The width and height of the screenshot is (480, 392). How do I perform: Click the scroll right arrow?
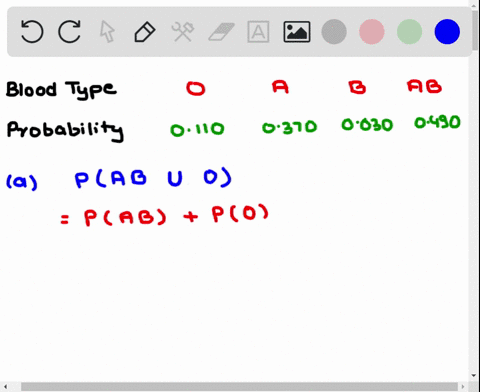click(x=463, y=387)
